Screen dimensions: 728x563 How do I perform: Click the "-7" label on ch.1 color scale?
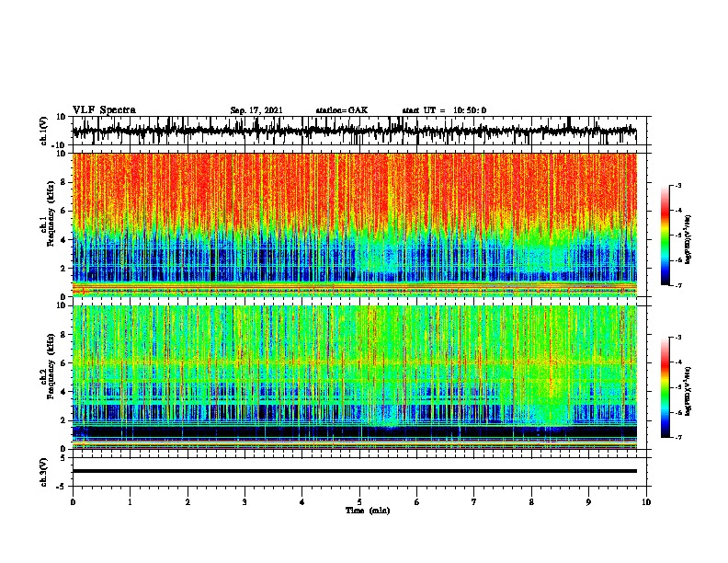(678, 285)
